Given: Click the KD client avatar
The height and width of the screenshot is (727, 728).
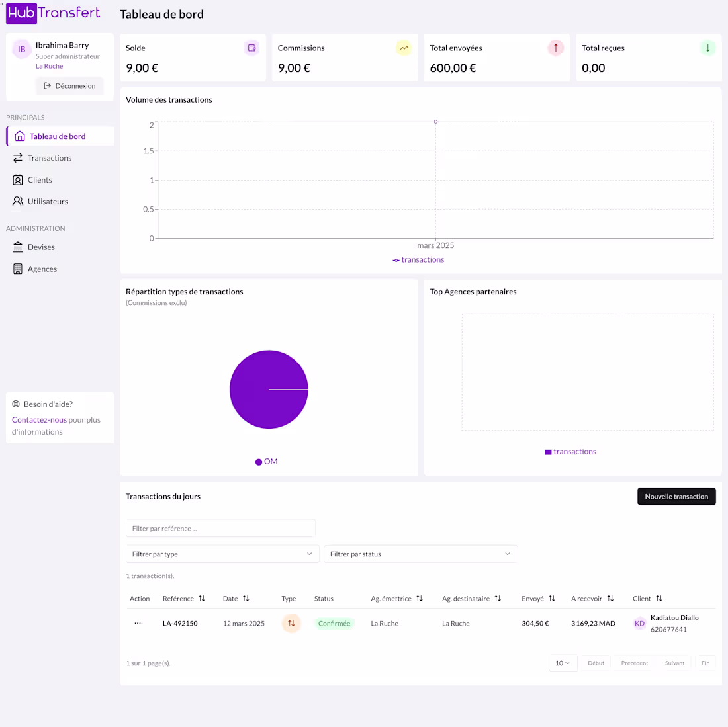Looking at the screenshot, I should (x=639, y=624).
